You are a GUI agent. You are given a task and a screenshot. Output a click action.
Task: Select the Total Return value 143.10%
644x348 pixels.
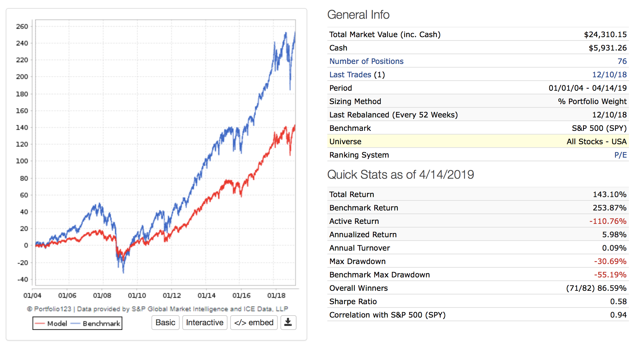(x=609, y=194)
